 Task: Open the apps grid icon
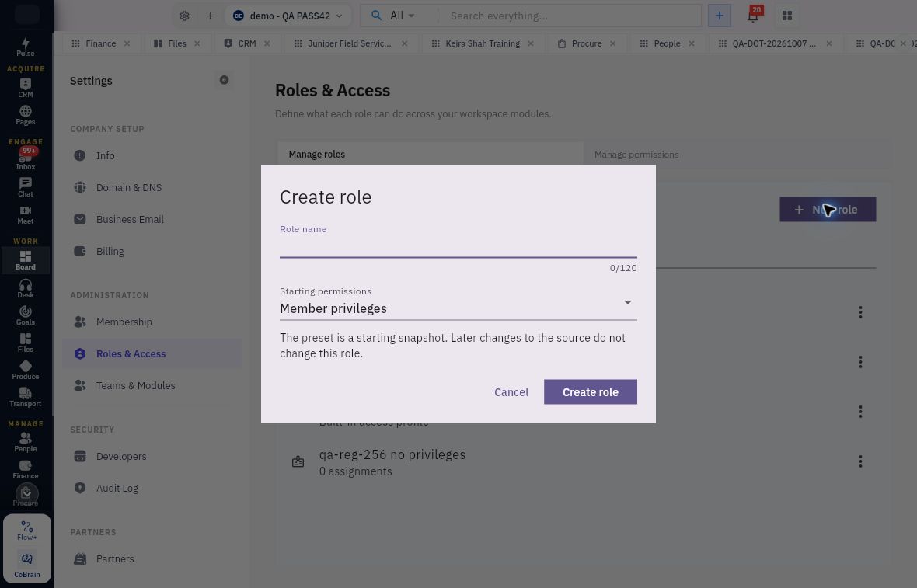787,16
